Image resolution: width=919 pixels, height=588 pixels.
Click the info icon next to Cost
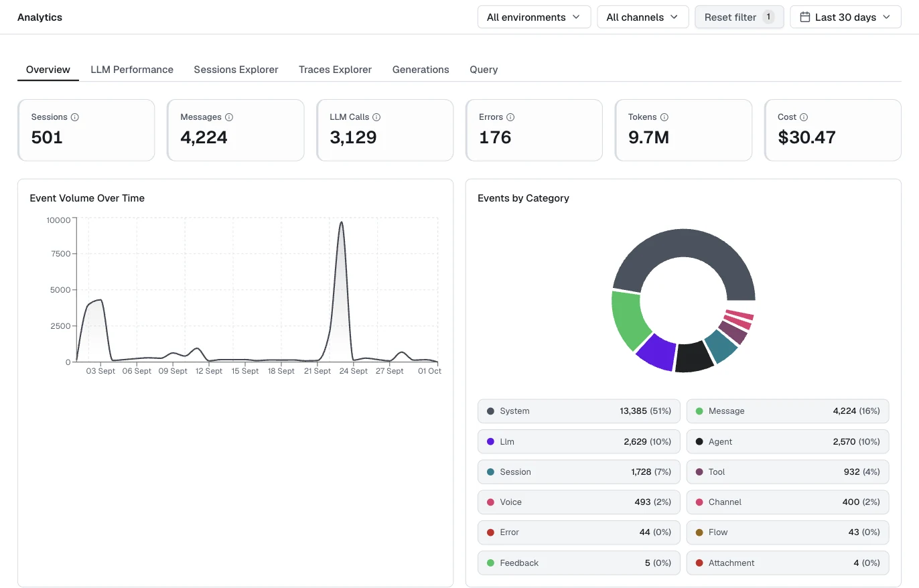(x=804, y=117)
